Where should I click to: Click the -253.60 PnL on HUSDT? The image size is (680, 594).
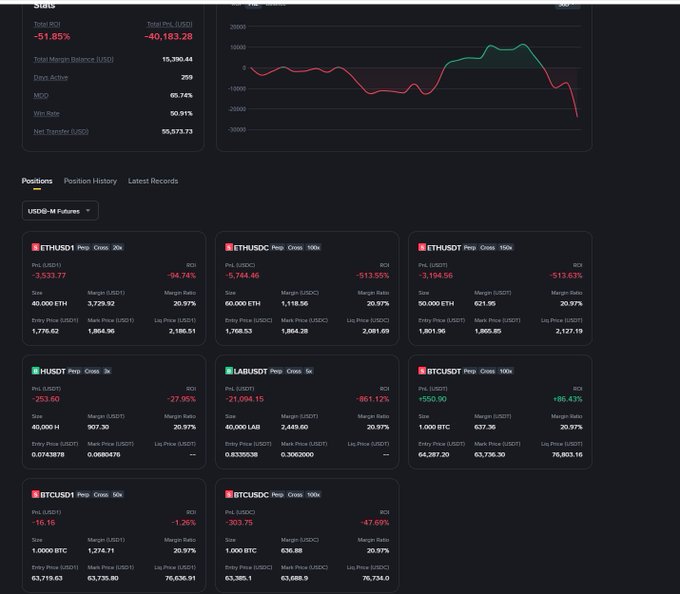(x=46, y=399)
